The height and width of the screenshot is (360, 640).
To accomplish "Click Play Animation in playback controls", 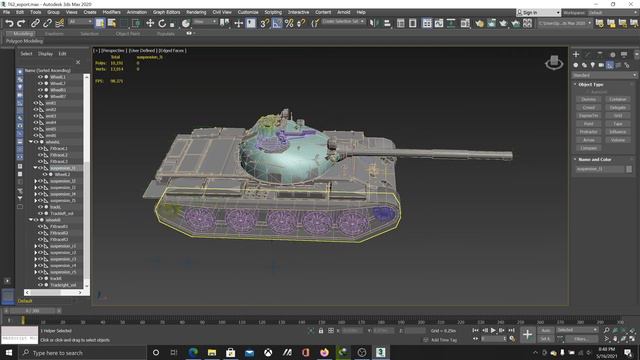I will [493, 330].
